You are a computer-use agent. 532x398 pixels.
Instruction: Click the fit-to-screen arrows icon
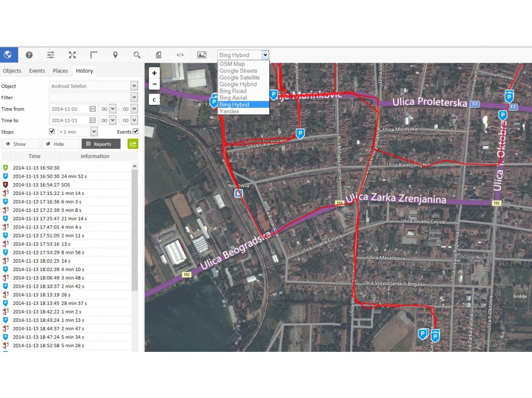(x=73, y=54)
